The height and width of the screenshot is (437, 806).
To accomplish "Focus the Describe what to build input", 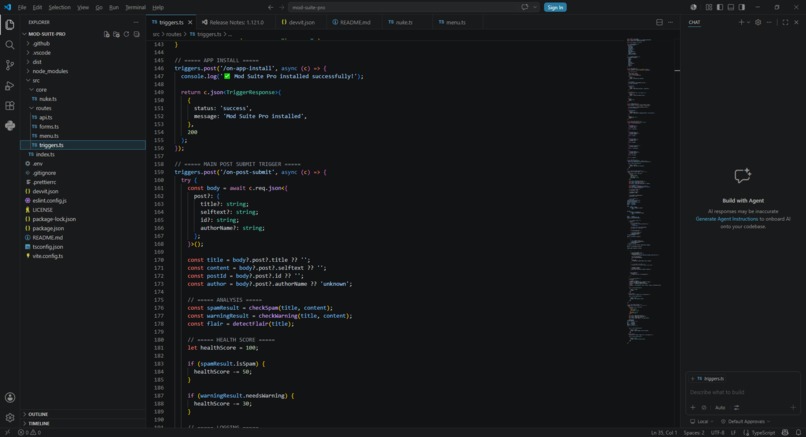I will [743, 392].
